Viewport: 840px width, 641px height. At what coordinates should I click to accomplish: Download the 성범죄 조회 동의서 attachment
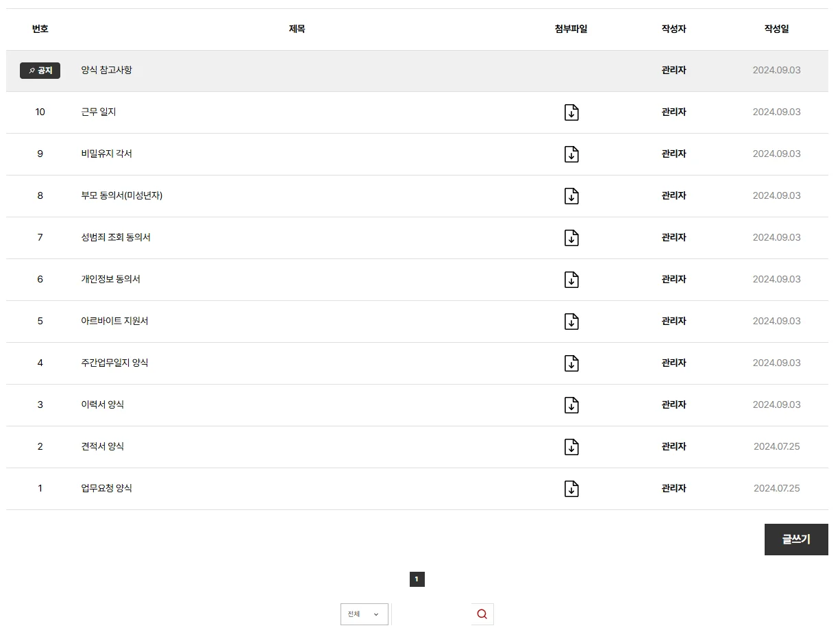click(x=571, y=238)
